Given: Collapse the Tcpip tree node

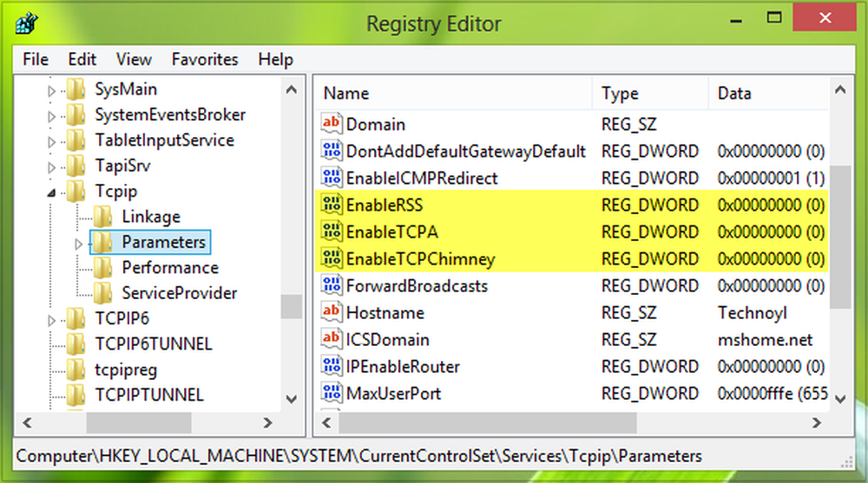Looking at the screenshot, I should pyautogui.click(x=51, y=193).
